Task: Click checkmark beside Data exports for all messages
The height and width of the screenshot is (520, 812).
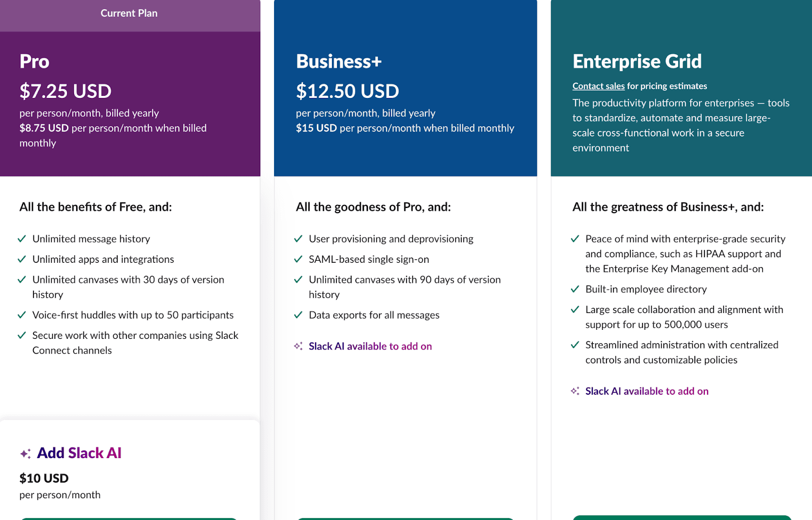Action: 298,315
